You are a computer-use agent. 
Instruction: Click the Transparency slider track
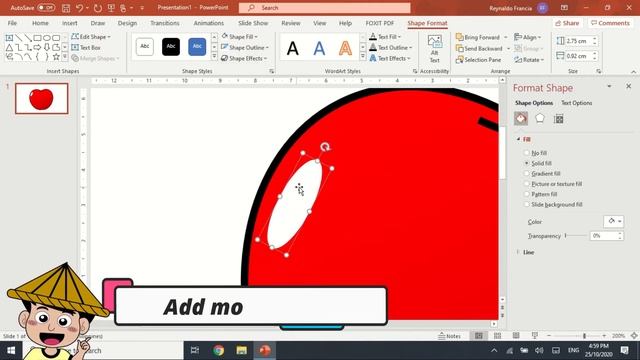[576, 236]
